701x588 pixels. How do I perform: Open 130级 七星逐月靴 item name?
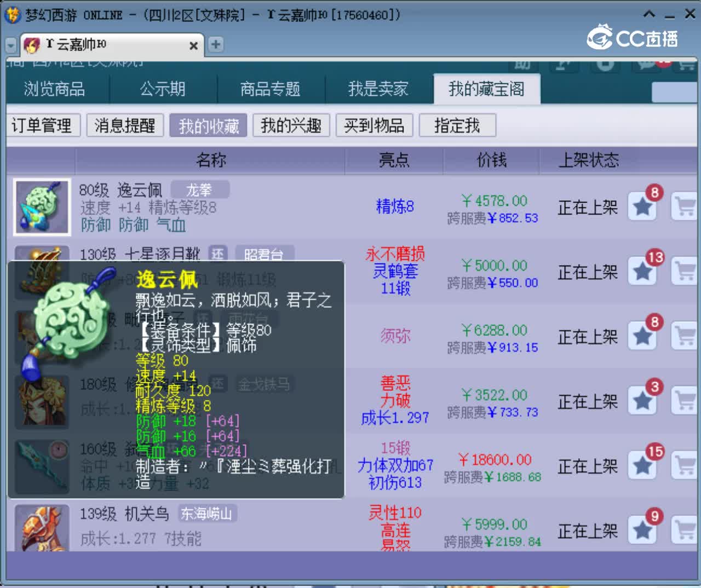[x=140, y=254]
